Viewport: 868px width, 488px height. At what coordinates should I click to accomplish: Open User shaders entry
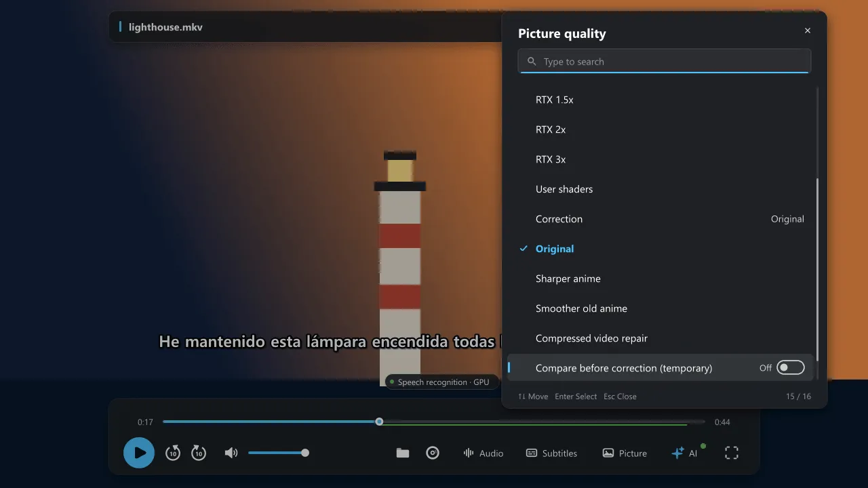[x=661, y=189]
